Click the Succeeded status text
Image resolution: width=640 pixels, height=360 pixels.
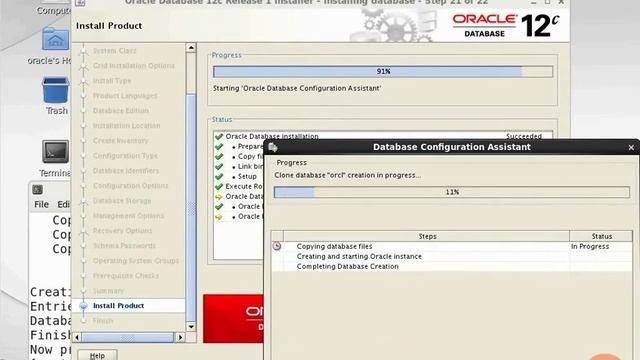click(x=524, y=136)
